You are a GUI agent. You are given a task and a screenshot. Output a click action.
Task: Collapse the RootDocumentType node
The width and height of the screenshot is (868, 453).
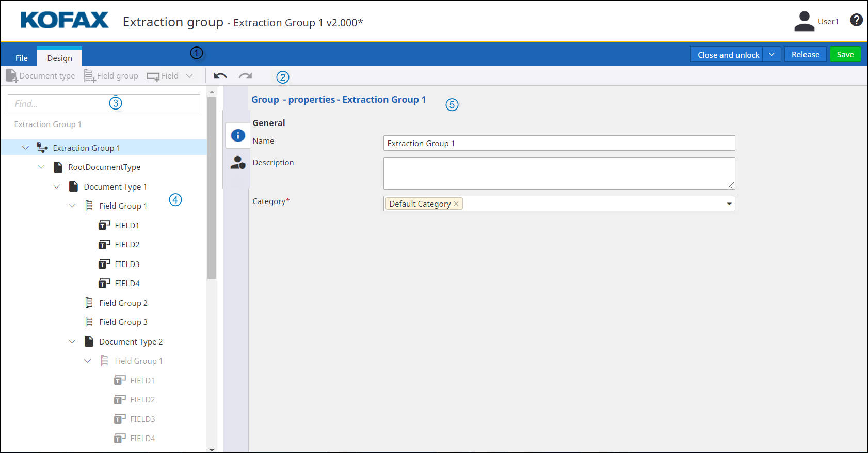tap(41, 167)
